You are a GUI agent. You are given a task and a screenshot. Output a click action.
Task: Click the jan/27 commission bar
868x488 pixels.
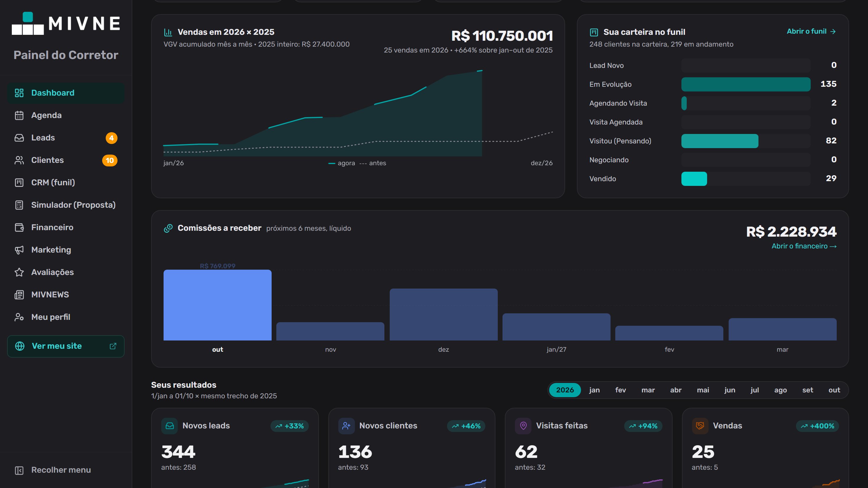pyautogui.click(x=556, y=327)
